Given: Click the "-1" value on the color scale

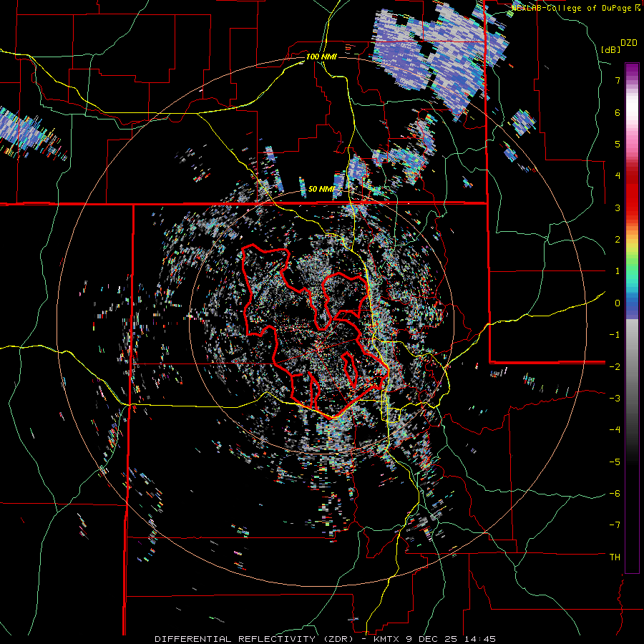Looking at the screenshot, I should [615, 335].
